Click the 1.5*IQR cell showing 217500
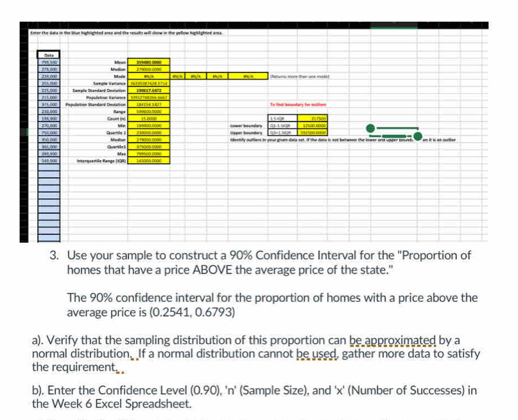The image size is (518, 420). tap(313, 119)
